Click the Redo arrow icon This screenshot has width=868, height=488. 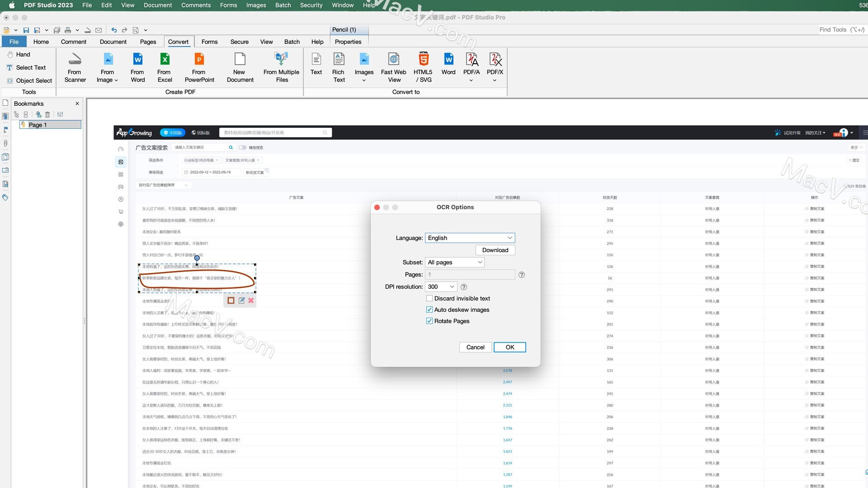click(125, 30)
